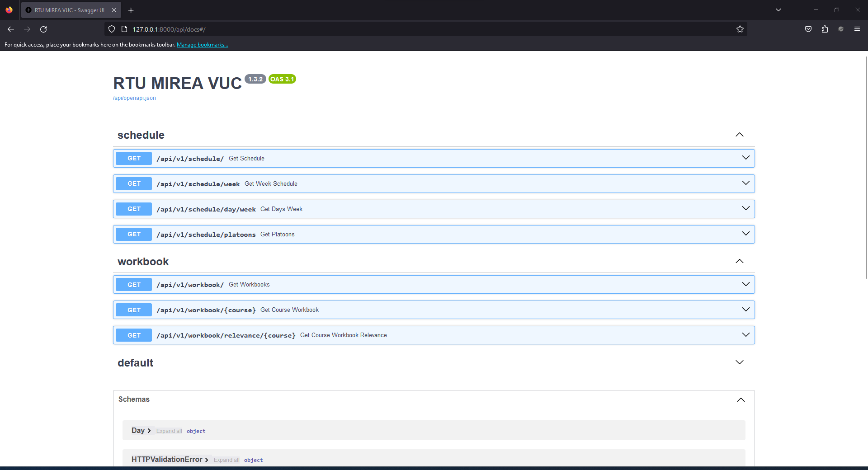
Task: Expand the Get Week Schedule chevron
Action: click(x=746, y=183)
